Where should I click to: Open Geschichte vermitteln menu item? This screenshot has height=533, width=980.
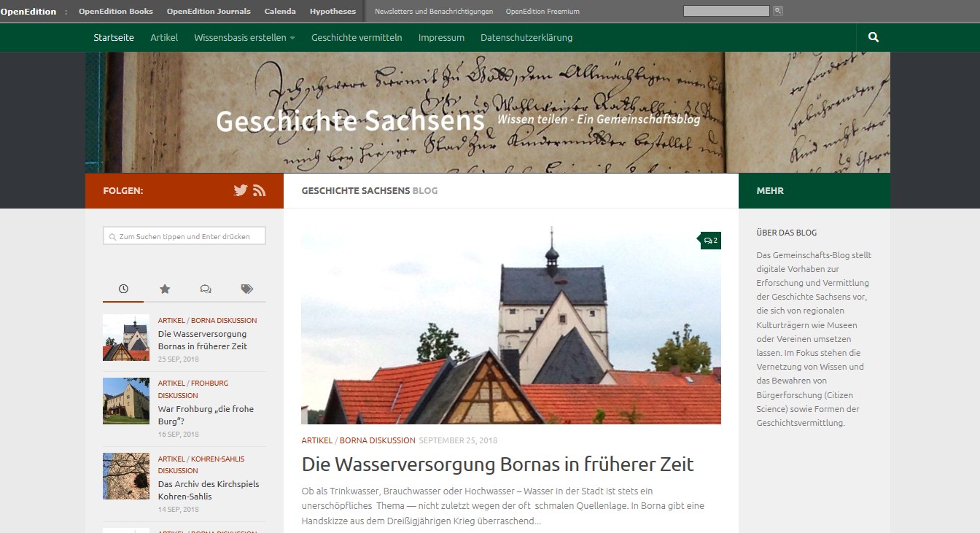tap(357, 37)
